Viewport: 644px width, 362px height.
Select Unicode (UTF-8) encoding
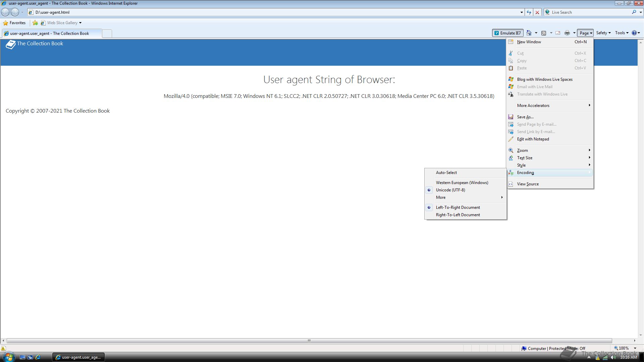point(466,190)
